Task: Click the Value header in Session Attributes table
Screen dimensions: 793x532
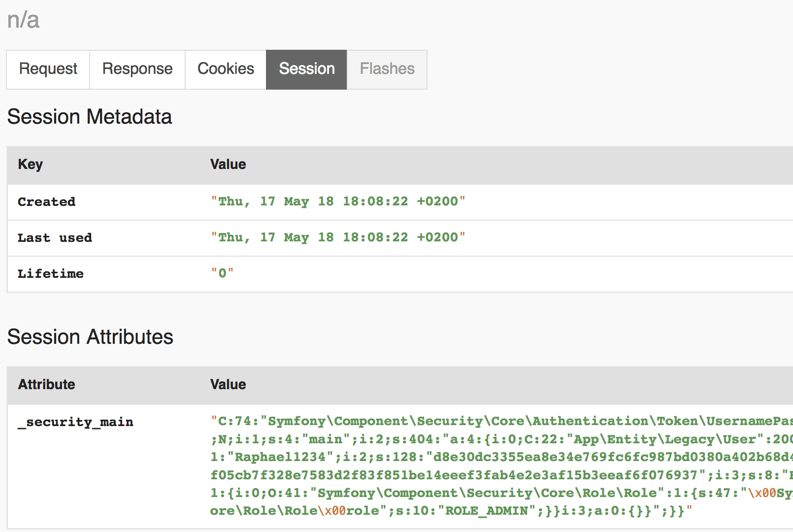Action: coord(228,385)
